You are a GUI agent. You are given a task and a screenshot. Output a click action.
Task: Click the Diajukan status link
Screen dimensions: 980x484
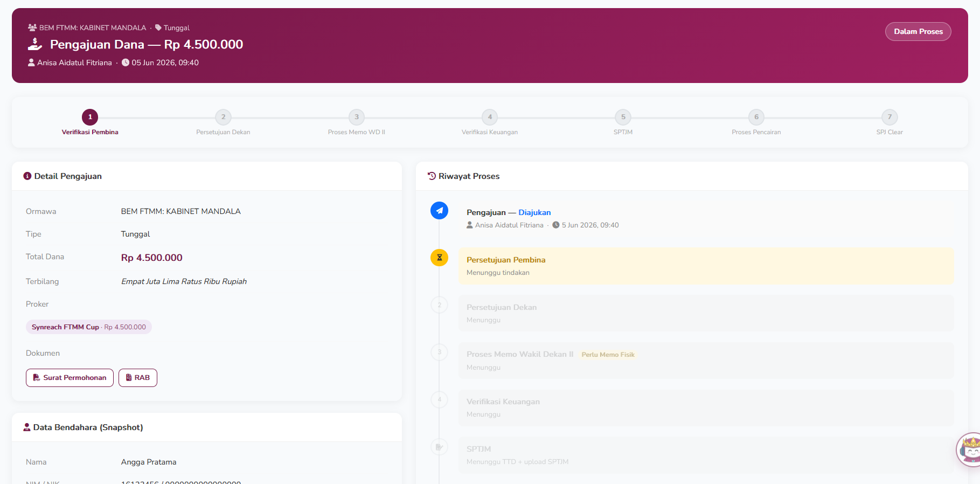(x=534, y=212)
